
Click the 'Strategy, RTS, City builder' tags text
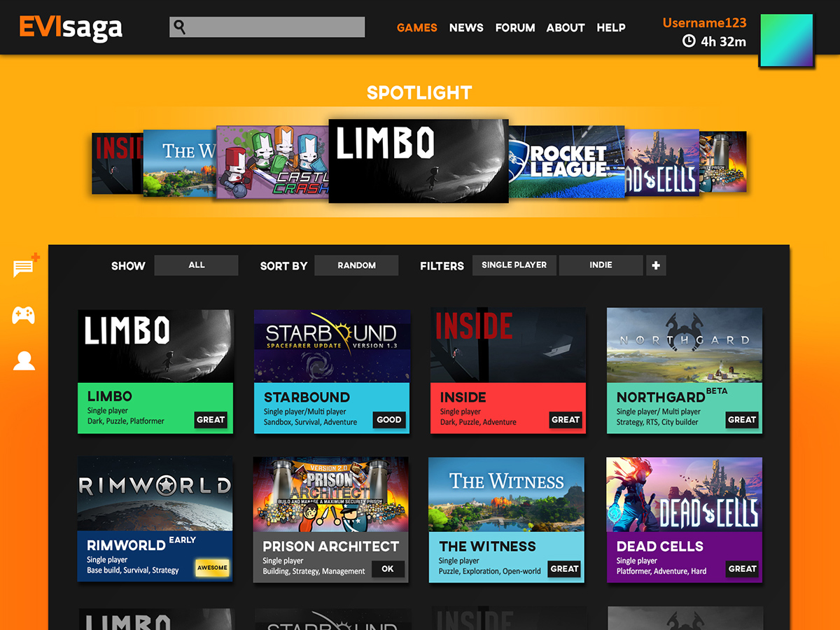tap(657, 422)
